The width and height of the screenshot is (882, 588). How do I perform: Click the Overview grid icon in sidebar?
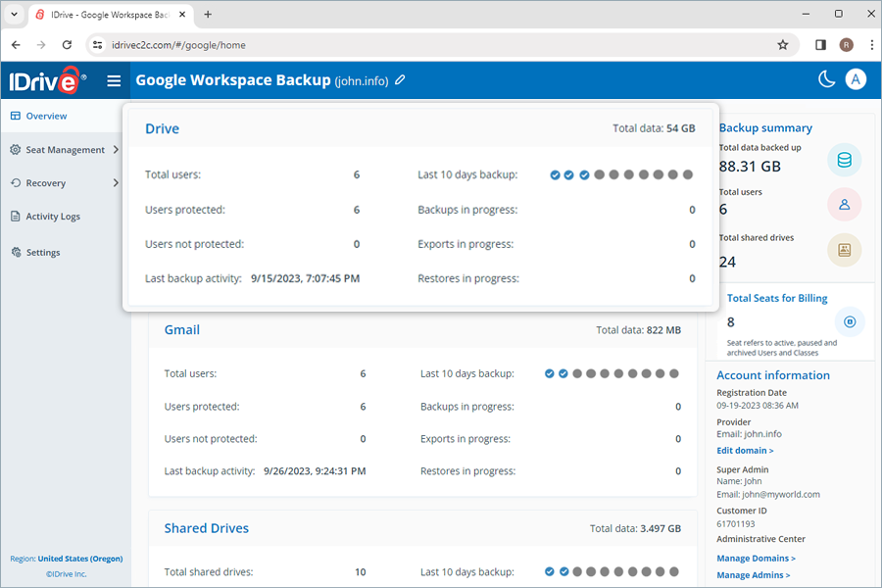(x=15, y=116)
